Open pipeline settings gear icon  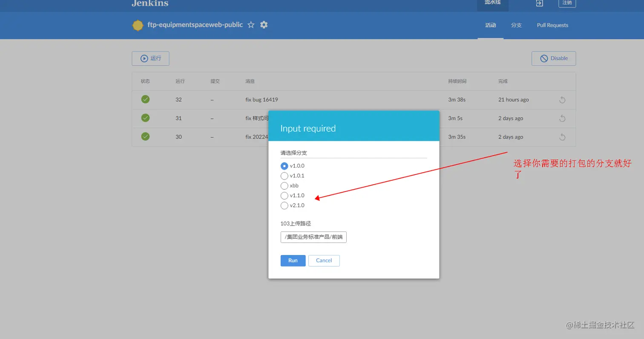264,25
